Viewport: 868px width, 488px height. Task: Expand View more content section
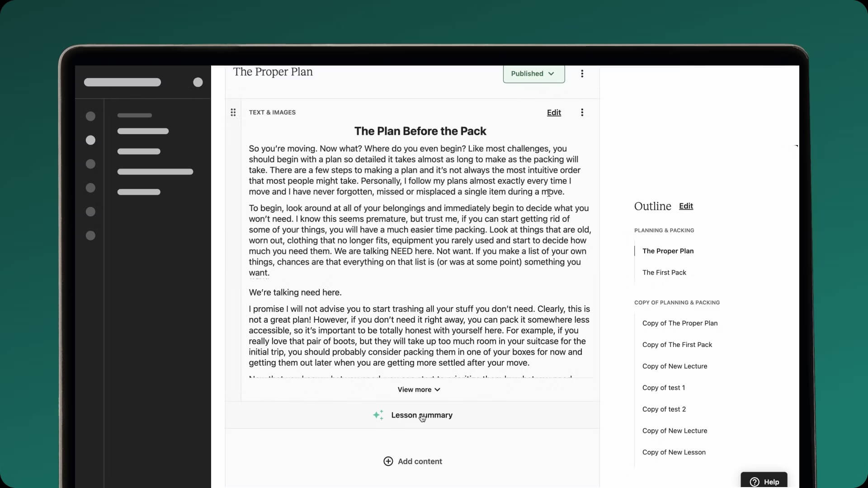tap(419, 389)
